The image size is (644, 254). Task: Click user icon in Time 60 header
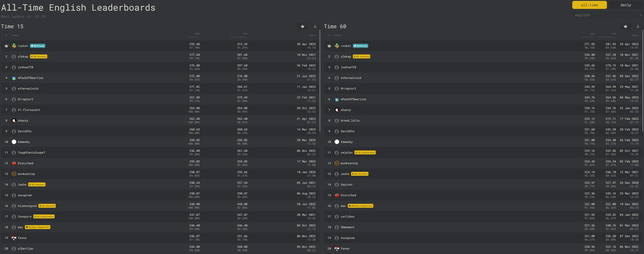[638, 26]
